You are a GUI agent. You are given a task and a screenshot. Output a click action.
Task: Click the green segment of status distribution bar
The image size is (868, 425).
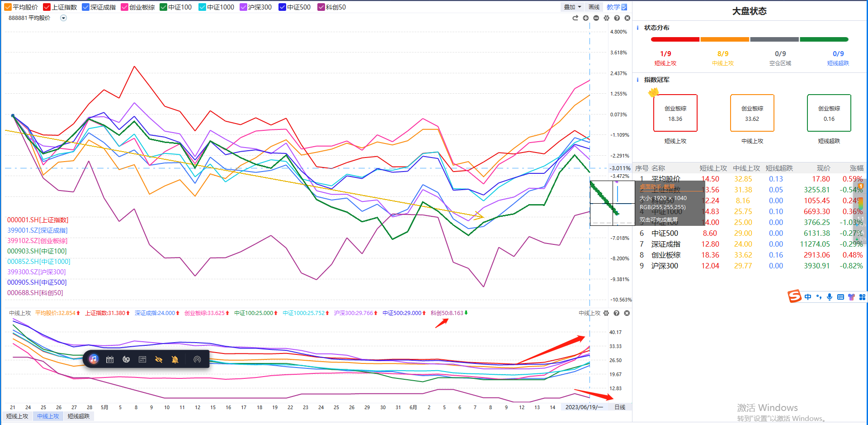click(x=824, y=39)
